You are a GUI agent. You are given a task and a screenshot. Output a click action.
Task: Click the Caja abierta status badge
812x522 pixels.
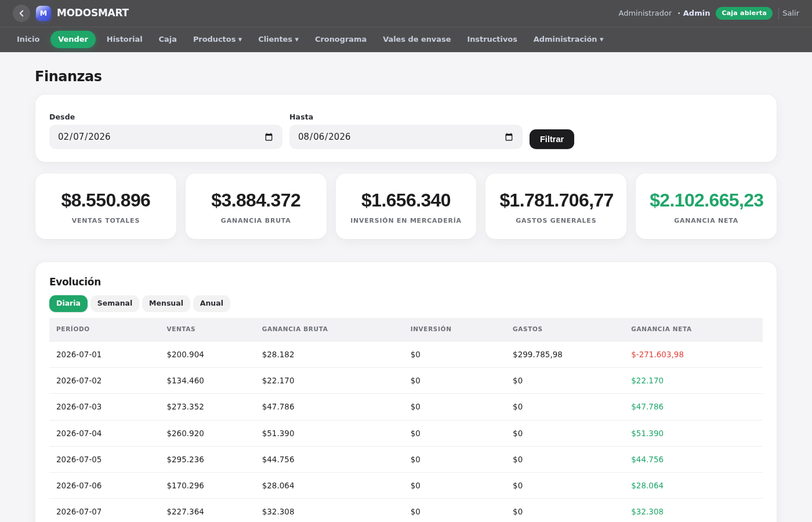(x=744, y=13)
